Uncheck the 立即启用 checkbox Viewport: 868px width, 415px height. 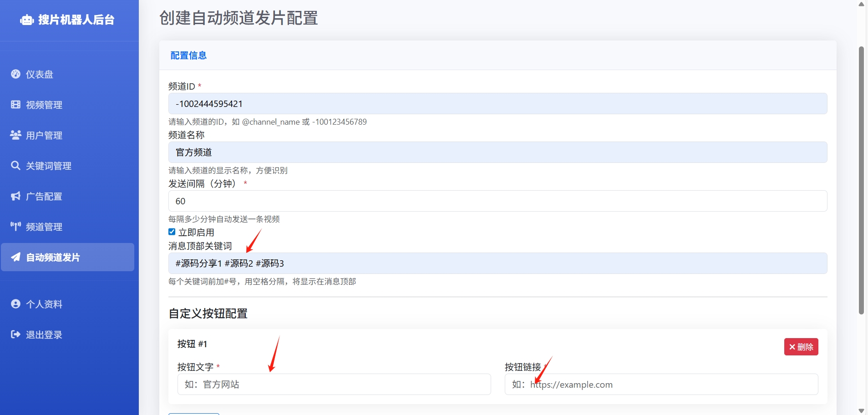pos(172,232)
